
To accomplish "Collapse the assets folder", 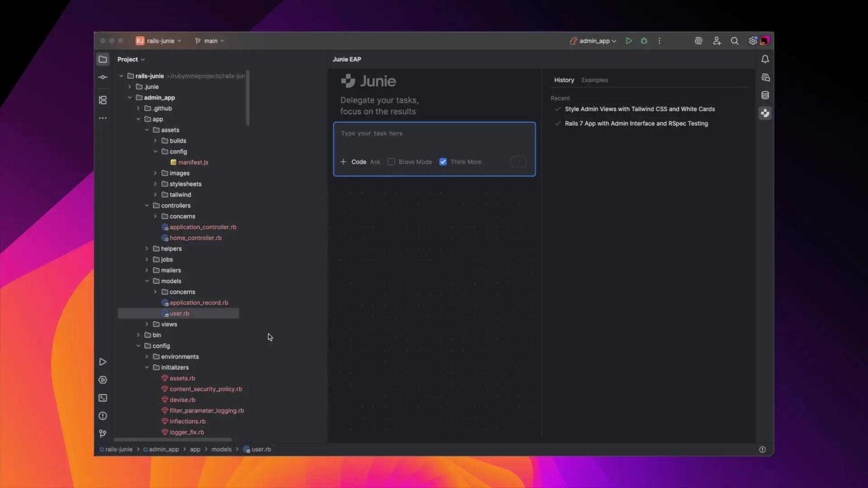I will pos(147,130).
